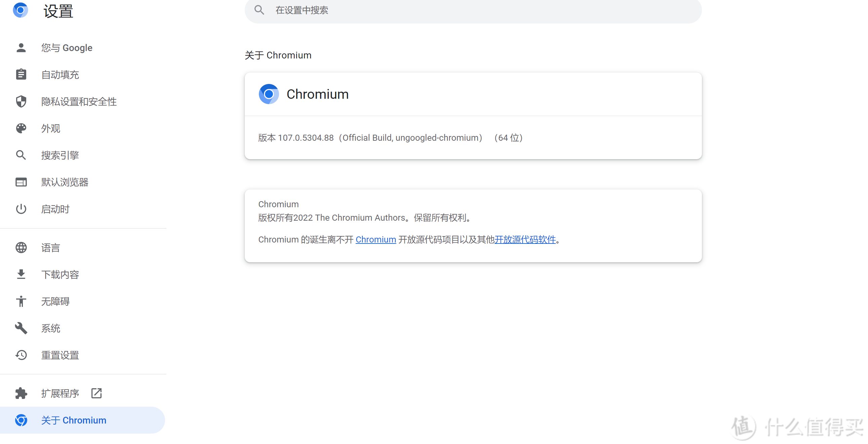Screen dimensions: 868x444
Task: Click the 外观 palette icon
Action: (x=21, y=128)
